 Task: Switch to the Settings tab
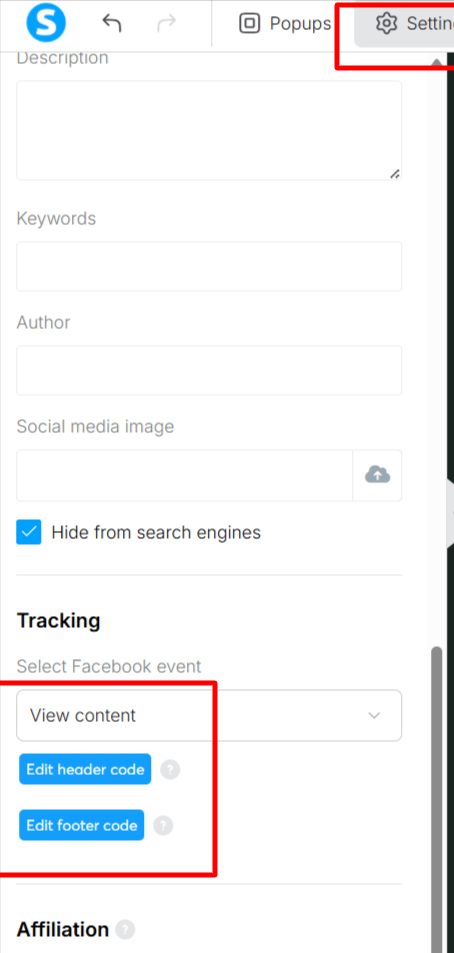tap(404, 24)
